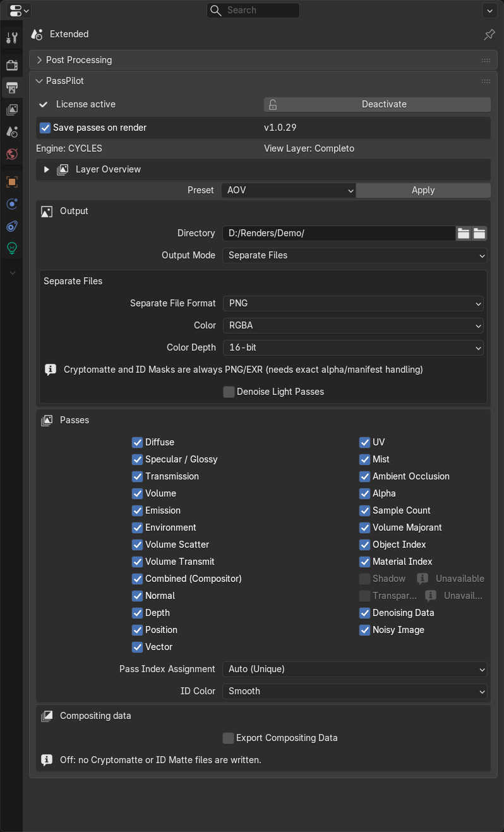Enable Denoise Light Passes

[x=229, y=392]
